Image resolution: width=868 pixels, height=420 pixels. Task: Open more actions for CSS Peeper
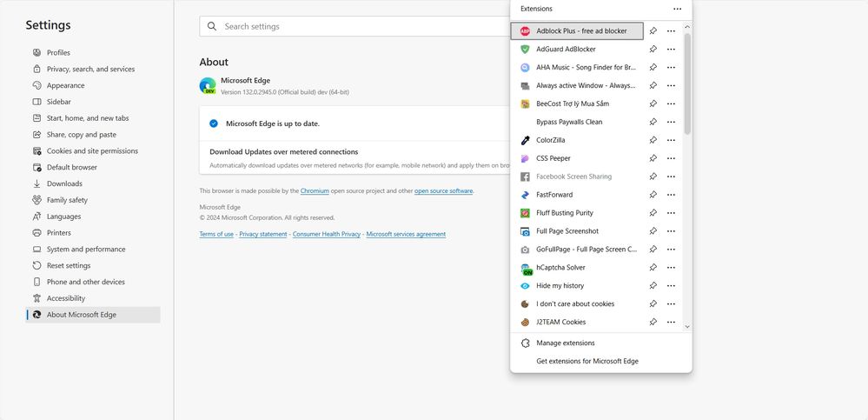coord(671,158)
